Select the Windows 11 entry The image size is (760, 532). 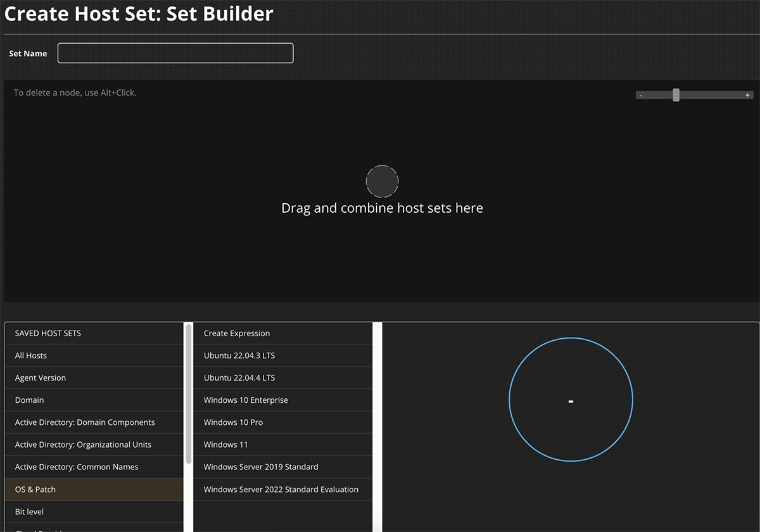pos(283,445)
